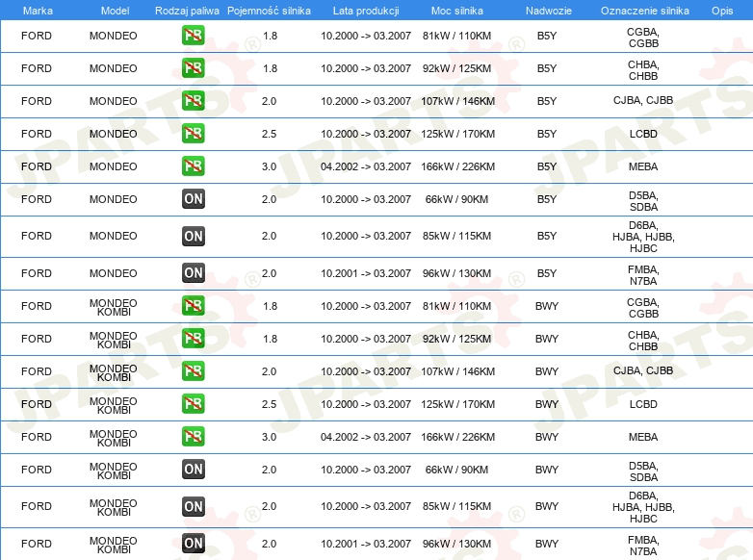Select engine code FMBA, N7BA in B5Y row
Screen dimensions: 753x560
pos(643,275)
